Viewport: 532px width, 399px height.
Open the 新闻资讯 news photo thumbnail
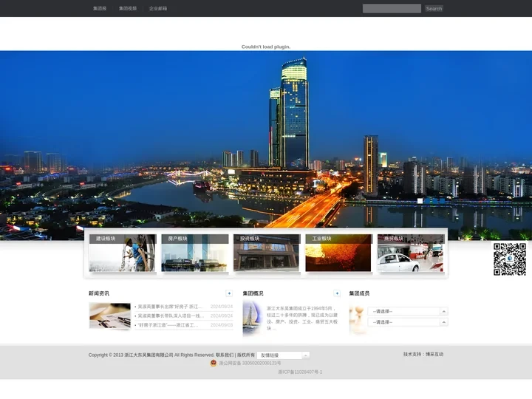(110, 316)
